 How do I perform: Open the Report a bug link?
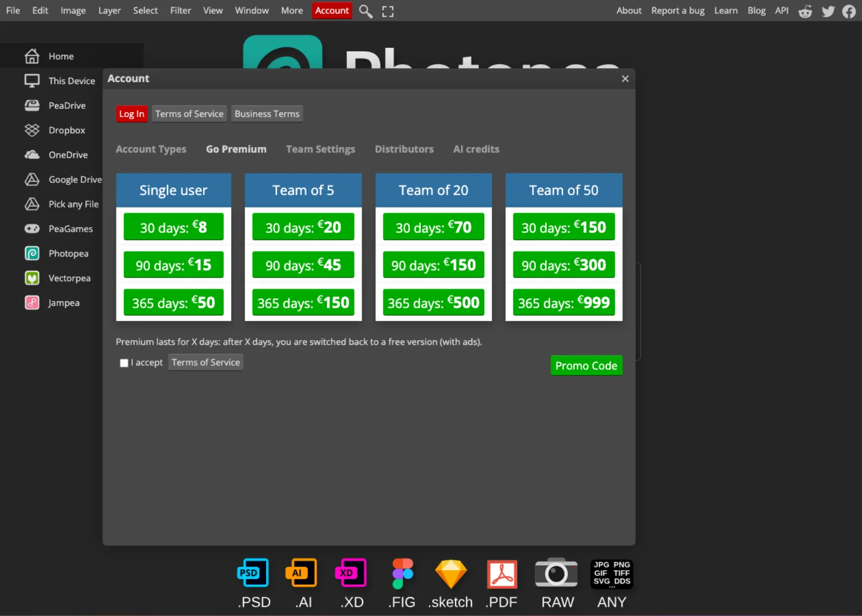pyautogui.click(x=678, y=10)
